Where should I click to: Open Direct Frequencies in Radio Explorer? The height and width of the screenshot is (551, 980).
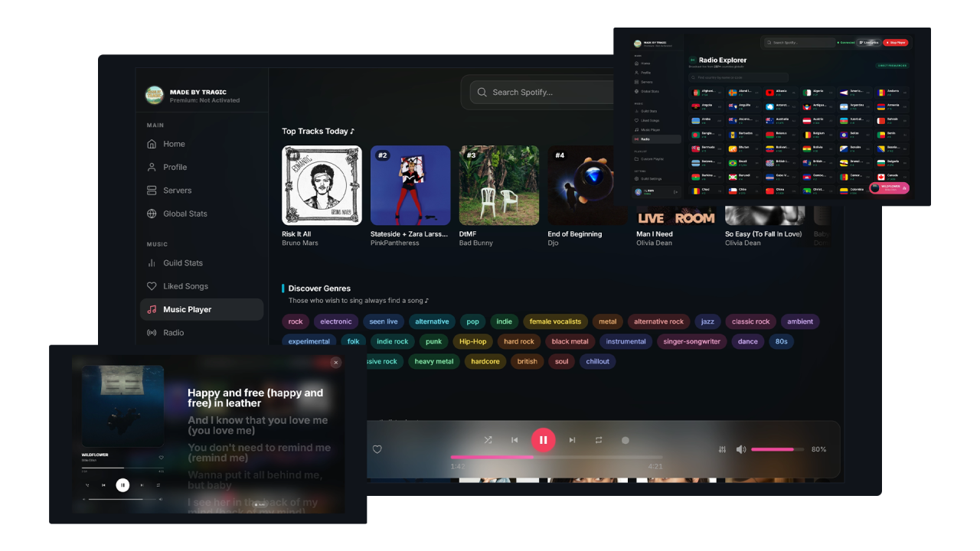tap(892, 66)
